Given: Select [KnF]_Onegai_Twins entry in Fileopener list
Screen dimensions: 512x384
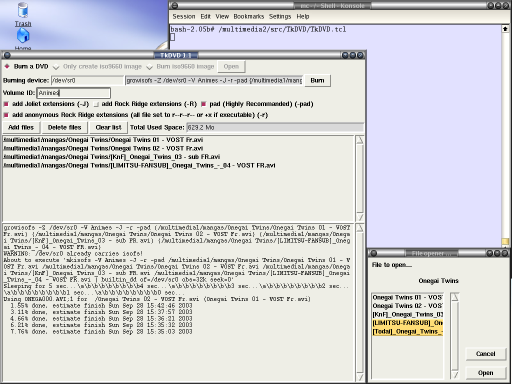Looking at the screenshot, I should pyautogui.click(x=407, y=315).
